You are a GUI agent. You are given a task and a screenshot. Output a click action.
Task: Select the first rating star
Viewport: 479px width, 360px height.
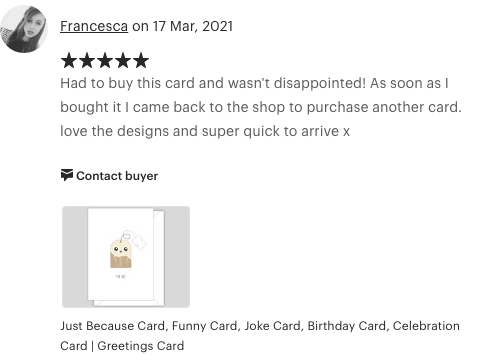click(69, 61)
